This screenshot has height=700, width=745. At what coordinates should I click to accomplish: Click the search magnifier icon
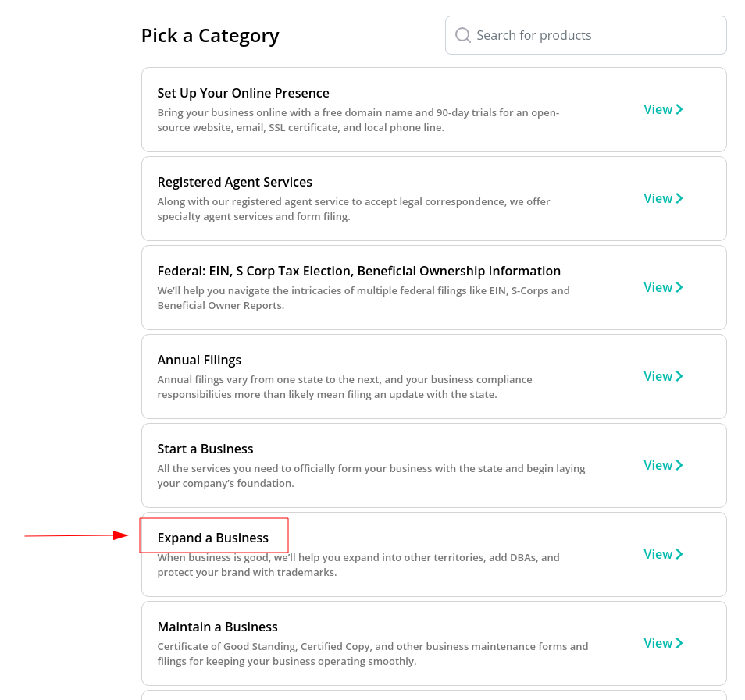pos(462,35)
